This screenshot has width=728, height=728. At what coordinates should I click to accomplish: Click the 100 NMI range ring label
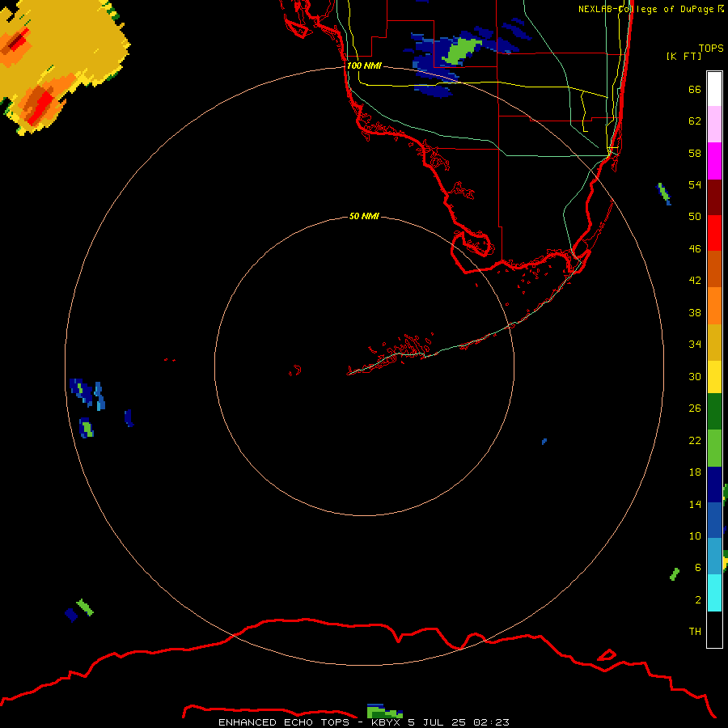364,66
